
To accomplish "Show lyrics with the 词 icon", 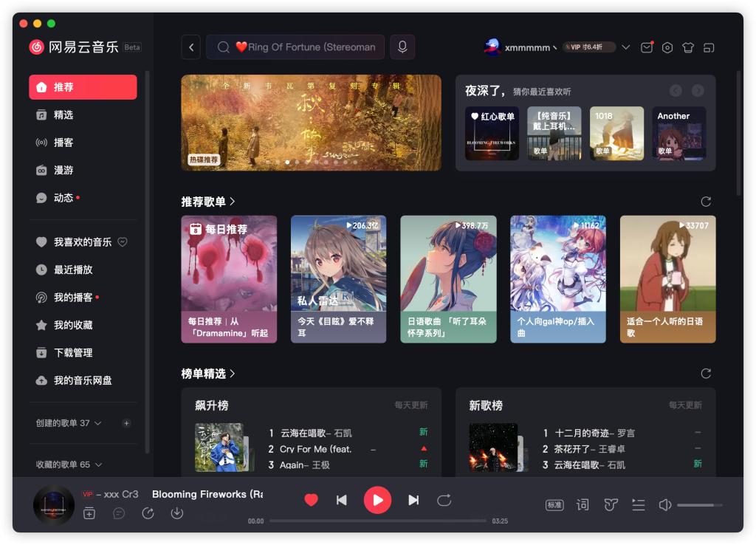I will pos(583,504).
